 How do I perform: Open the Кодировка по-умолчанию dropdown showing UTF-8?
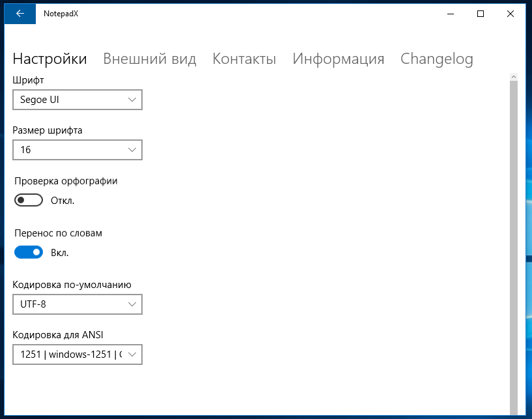[77, 304]
